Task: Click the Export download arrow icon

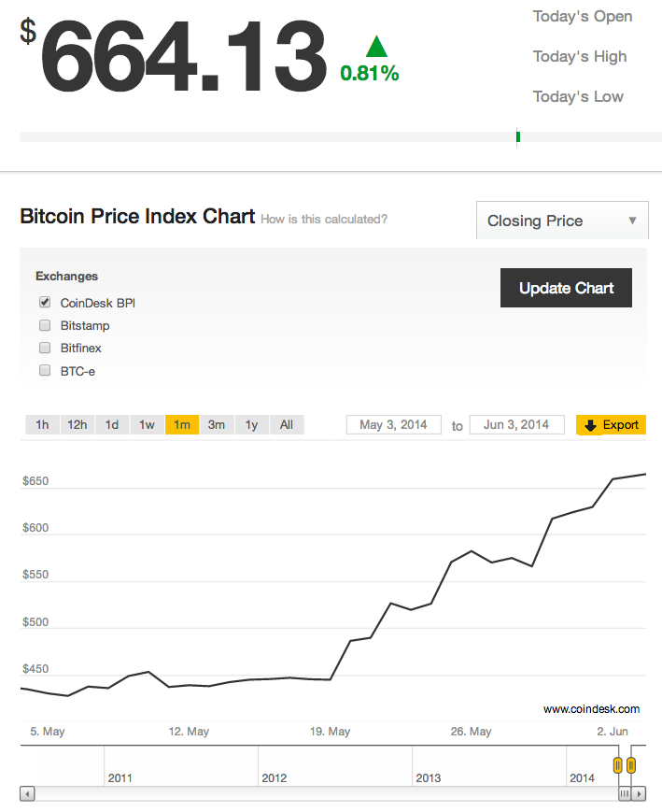Action: pos(590,425)
